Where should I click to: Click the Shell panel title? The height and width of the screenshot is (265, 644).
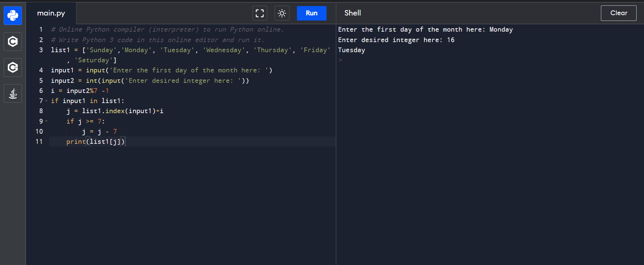tap(352, 13)
